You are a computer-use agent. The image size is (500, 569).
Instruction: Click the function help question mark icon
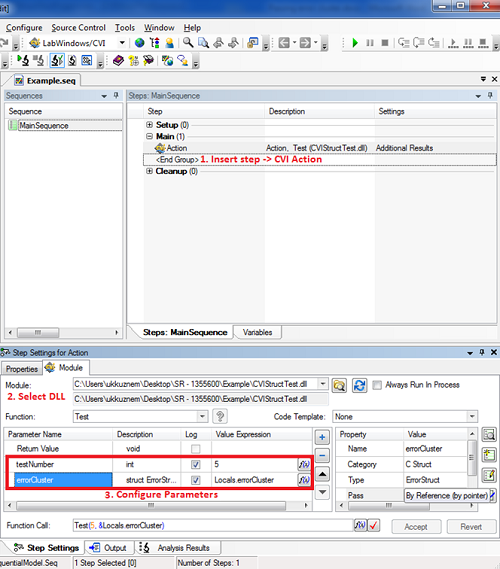point(220,416)
